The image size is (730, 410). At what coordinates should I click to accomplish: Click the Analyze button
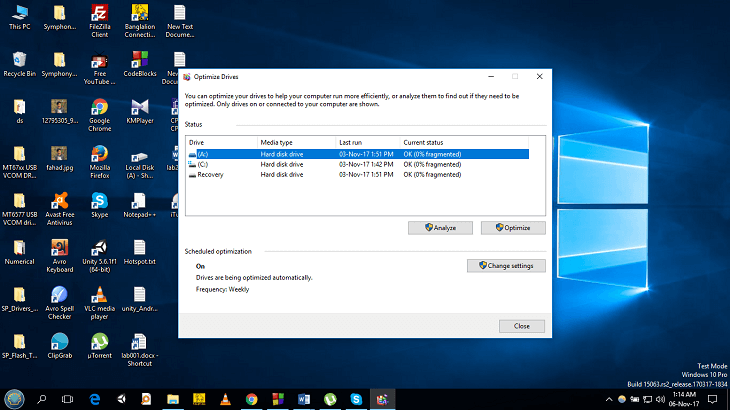[440, 228]
